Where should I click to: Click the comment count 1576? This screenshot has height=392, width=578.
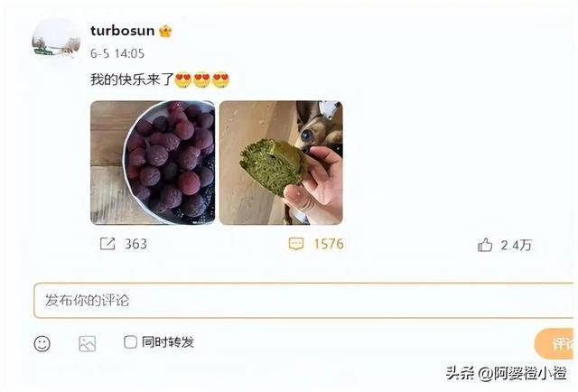[x=329, y=244]
